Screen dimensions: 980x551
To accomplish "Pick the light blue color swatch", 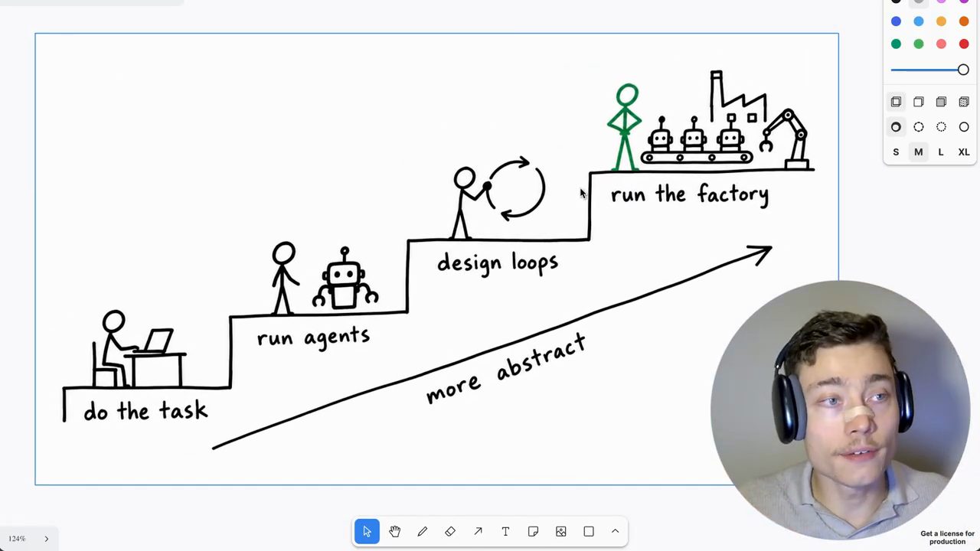I will [919, 21].
